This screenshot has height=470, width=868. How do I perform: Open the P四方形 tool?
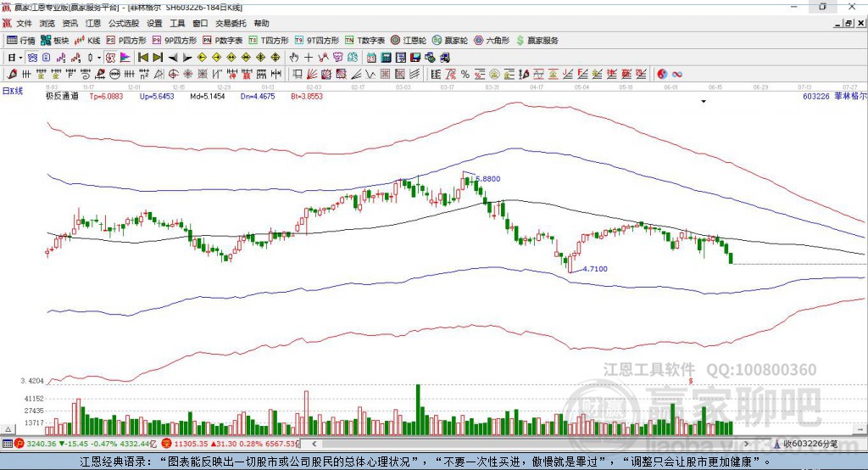point(126,41)
